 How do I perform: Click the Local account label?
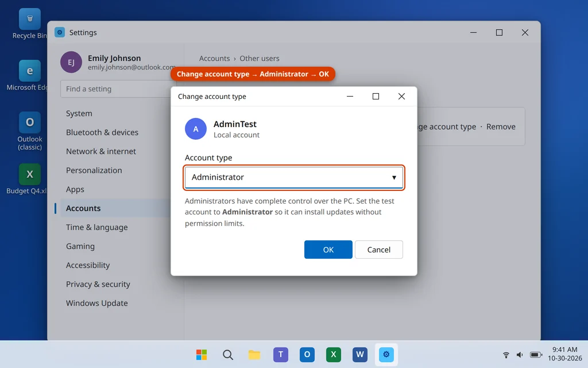pos(237,135)
